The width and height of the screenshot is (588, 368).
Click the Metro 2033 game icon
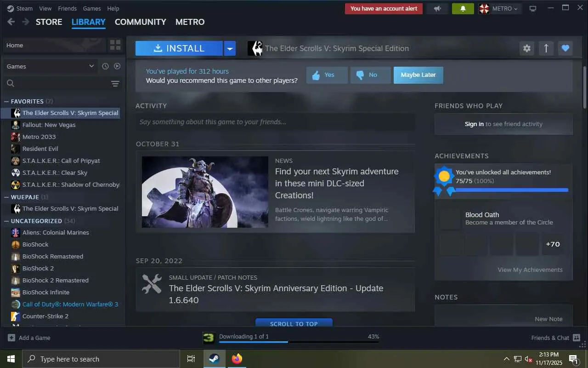[x=16, y=137]
